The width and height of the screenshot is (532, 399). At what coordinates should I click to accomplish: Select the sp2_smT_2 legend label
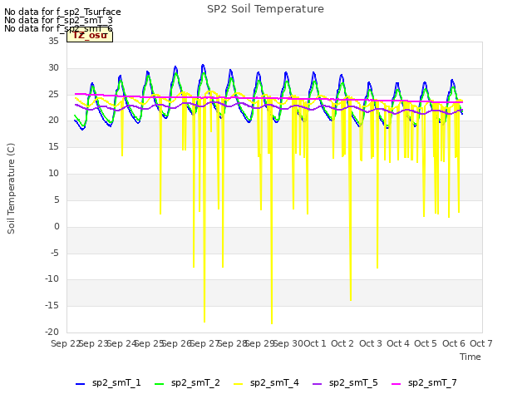195,382
